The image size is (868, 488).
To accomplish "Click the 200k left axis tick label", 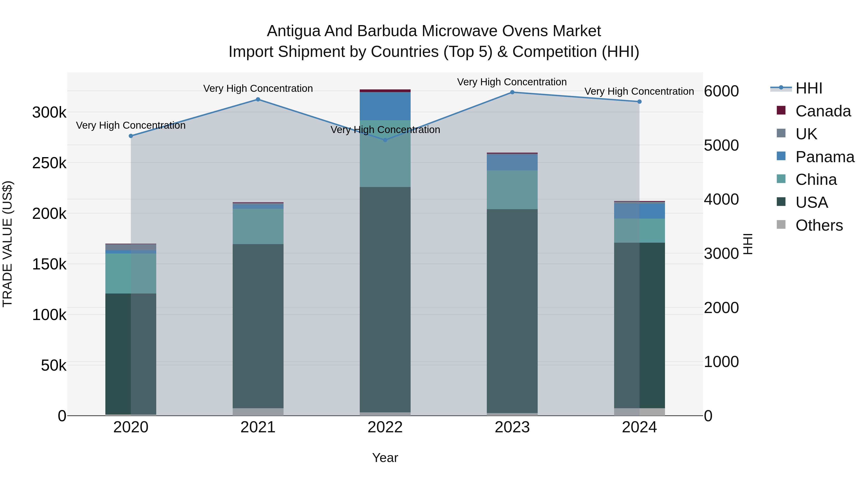I will (x=49, y=214).
